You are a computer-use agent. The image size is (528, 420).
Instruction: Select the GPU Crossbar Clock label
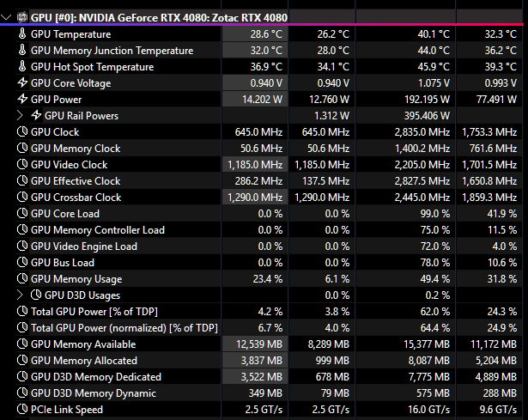click(x=76, y=198)
